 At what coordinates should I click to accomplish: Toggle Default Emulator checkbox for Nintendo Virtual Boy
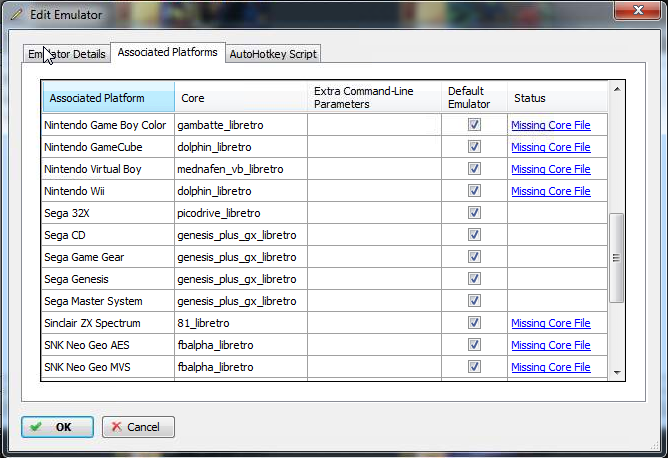(x=474, y=169)
